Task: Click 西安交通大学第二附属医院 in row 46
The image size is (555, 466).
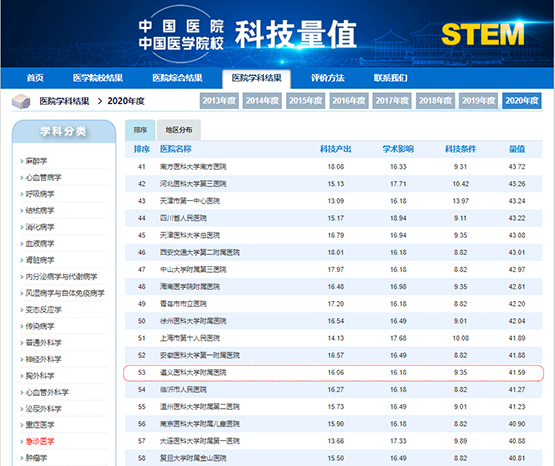Action: point(200,252)
